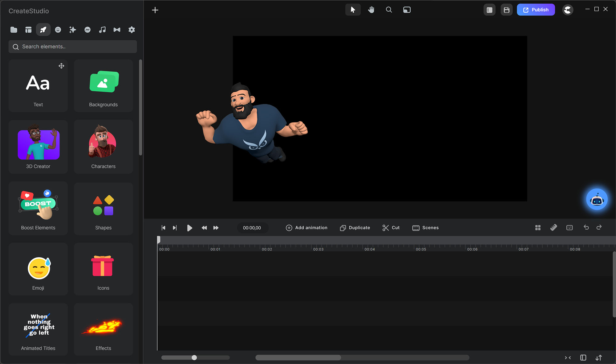Adjust the timeline zoom slider handle
616x364 pixels.
194,358
